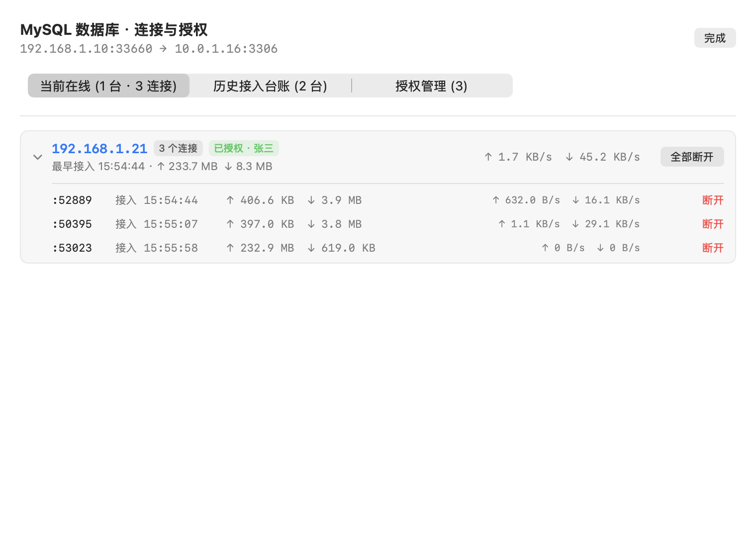Select 当前在线 (1 台 · 3 连接) tab
The width and height of the screenshot is (756, 557).
tap(108, 86)
